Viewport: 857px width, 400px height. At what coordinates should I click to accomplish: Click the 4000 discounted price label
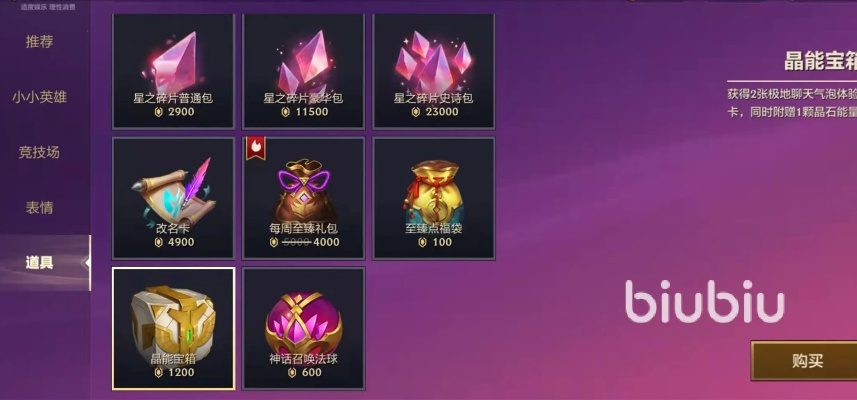pyautogui.click(x=326, y=242)
